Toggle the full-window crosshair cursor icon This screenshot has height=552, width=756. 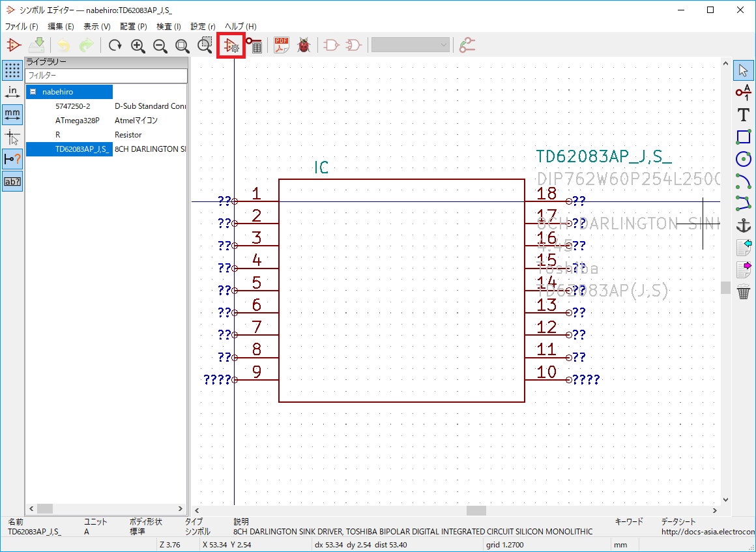click(x=12, y=138)
